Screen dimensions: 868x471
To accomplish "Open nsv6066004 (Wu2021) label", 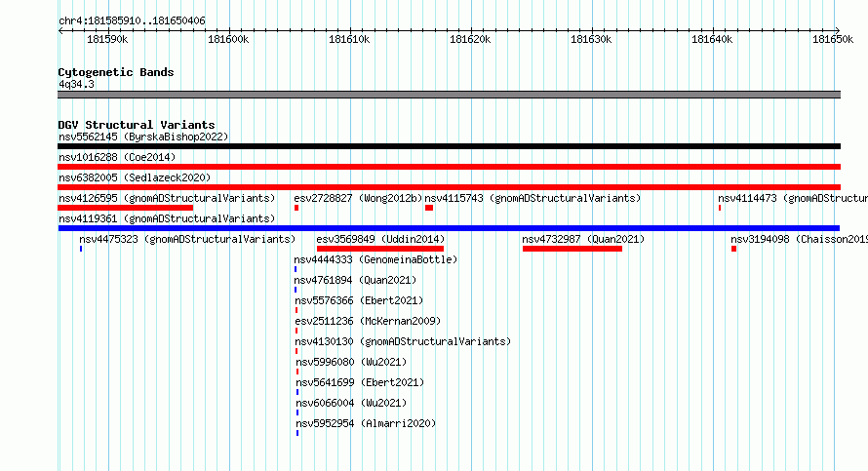I will 351,403.
